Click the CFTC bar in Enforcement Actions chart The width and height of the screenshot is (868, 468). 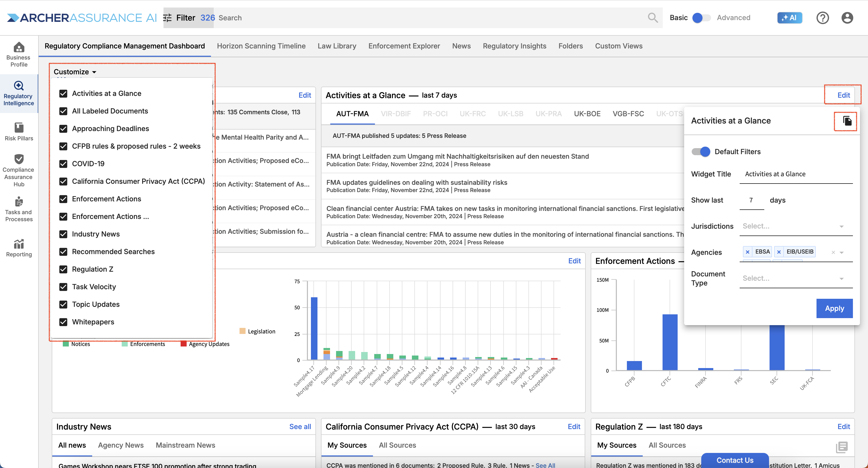pos(670,342)
